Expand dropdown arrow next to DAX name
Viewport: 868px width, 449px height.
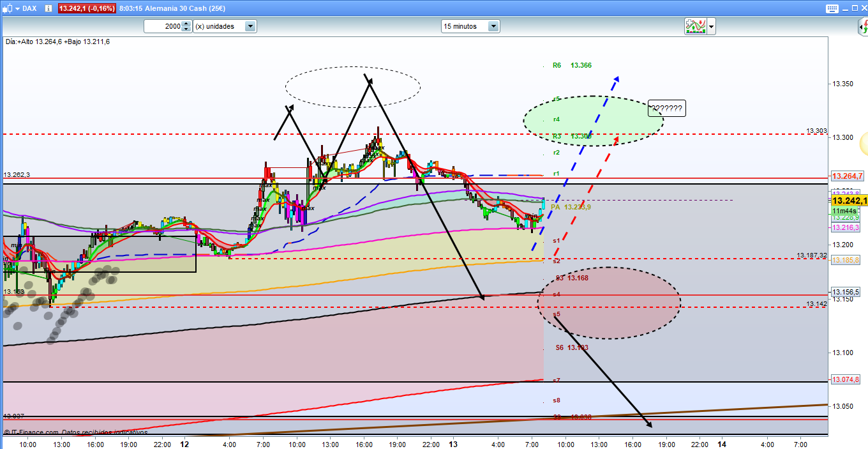pos(16,8)
